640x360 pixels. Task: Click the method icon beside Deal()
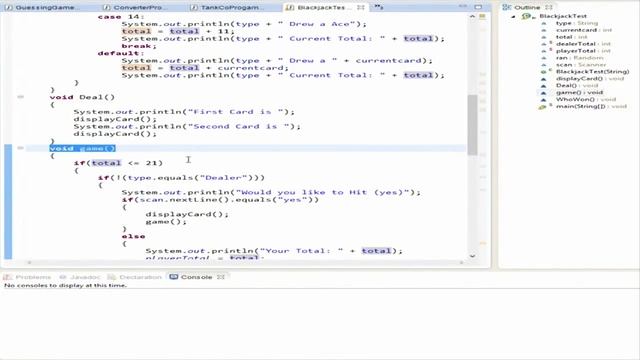[x=544, y=86]
